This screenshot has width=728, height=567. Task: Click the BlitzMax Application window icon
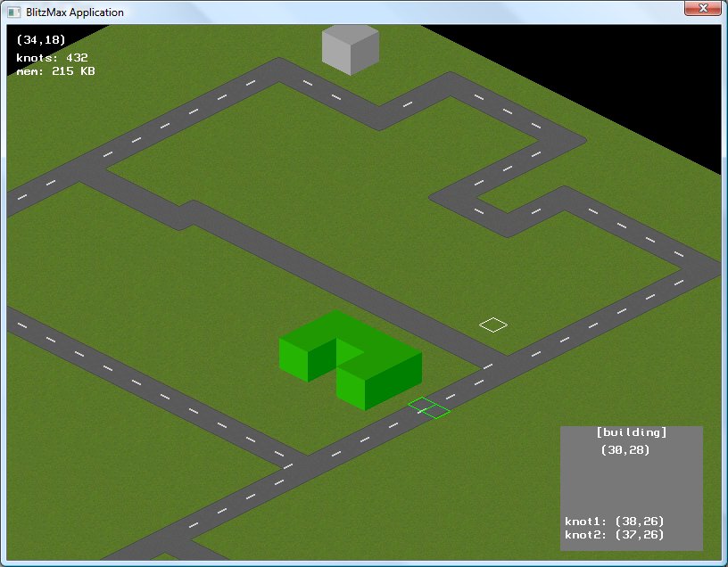point(14,12)
